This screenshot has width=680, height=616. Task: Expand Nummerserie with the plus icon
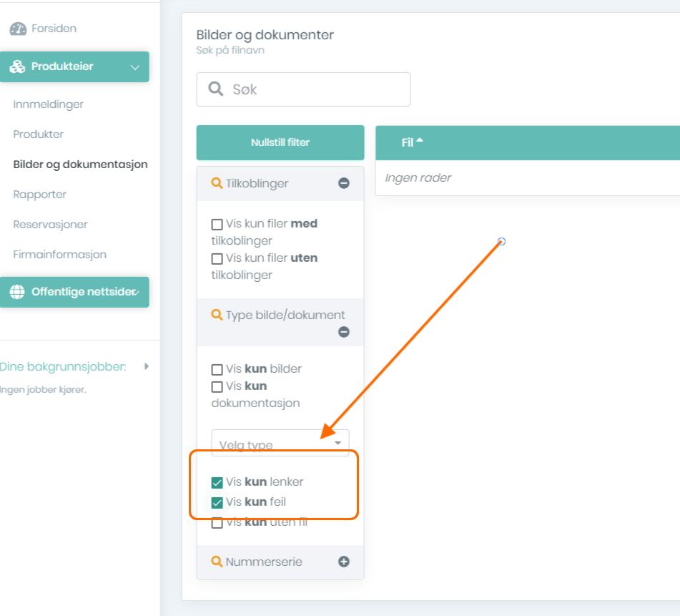[x=344, y=562]
